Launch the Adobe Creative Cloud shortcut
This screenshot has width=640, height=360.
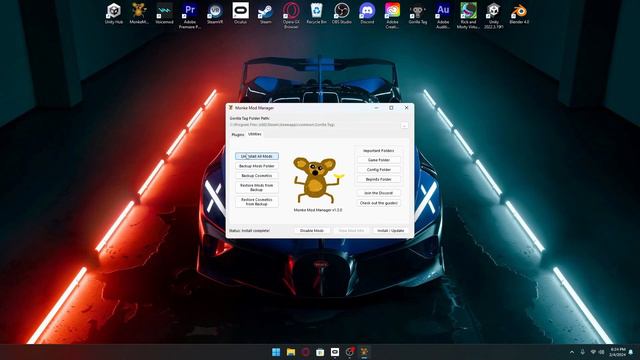[392, 16]
